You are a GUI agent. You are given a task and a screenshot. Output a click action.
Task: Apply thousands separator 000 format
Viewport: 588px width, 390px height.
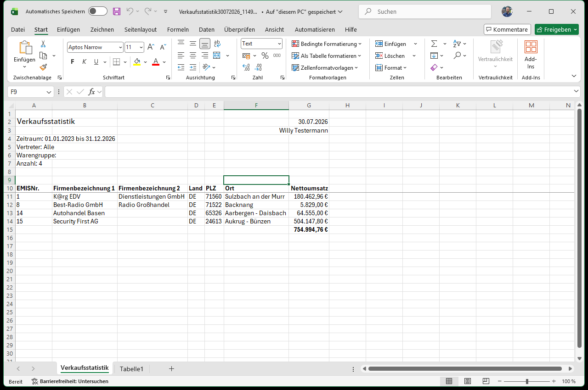[x=277, y=56]
